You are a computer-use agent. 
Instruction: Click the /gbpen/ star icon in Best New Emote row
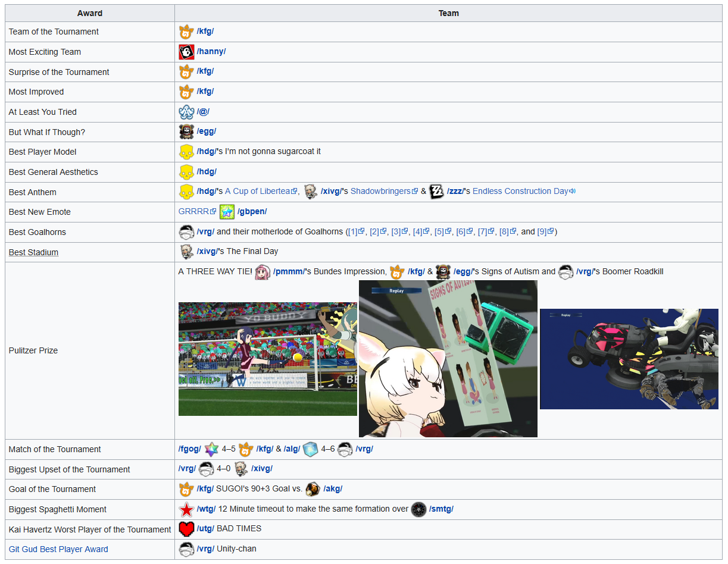tap(227, 212)
